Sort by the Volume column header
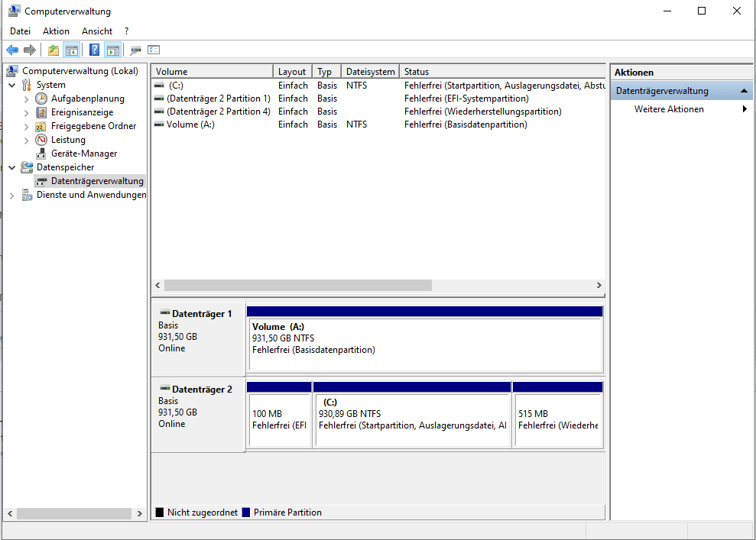756x540 pixels. (x=213, y=71)
